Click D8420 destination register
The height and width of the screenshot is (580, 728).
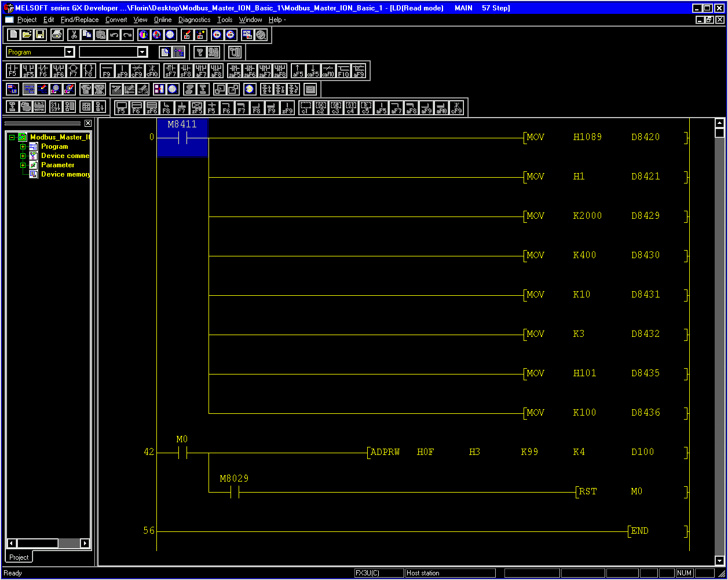coord(645,137)
